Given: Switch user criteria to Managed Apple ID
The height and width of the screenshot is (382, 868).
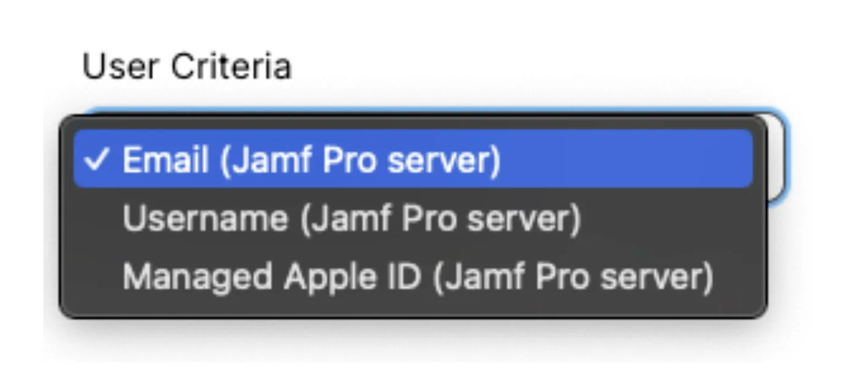Looking at the screenshot, I should pyautogui.click(x=419, y=276).
